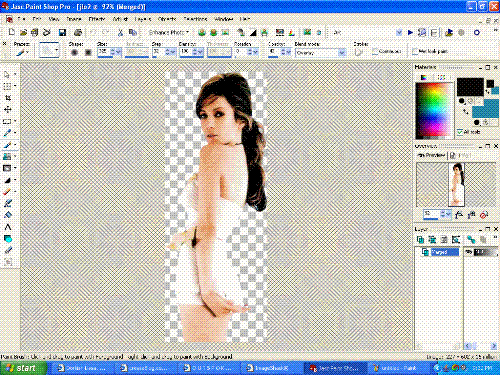This screenshot has width=500, height=375.
Task: Open the Blend mode dropdown showing Overlay
Action: pos(342,53)
